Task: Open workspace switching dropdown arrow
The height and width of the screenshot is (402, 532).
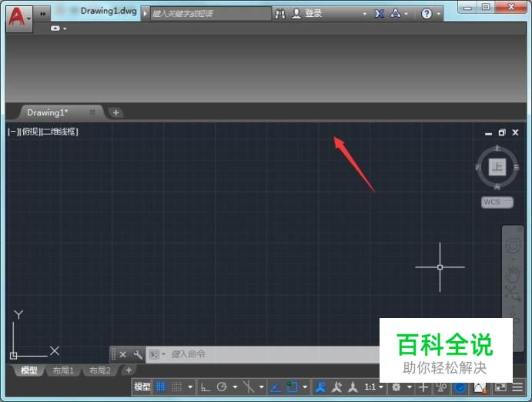Action: click(x=410, y=387)
